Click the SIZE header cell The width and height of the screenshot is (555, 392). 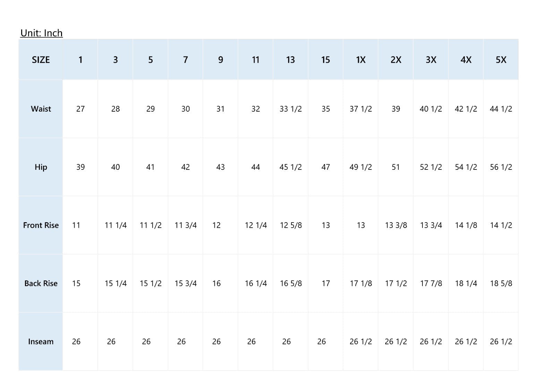[41, 60]
